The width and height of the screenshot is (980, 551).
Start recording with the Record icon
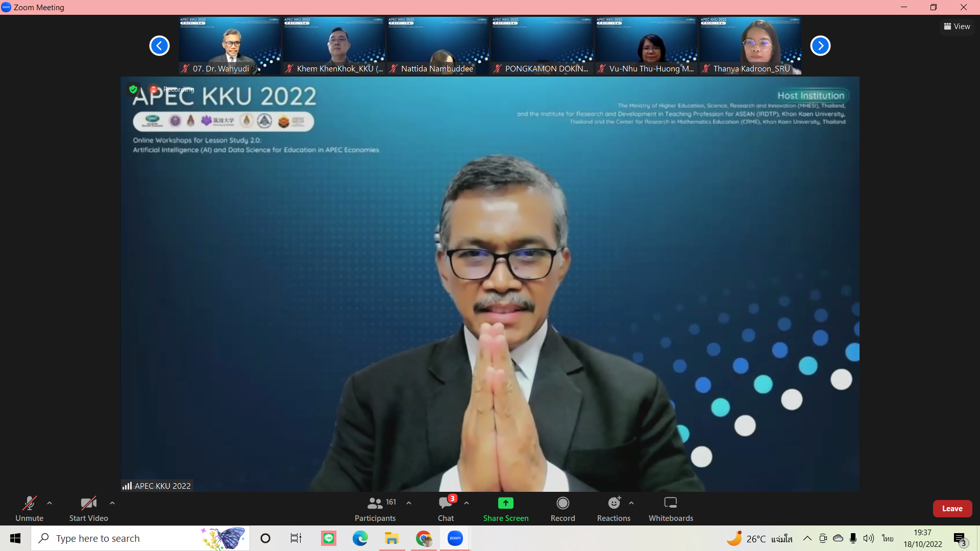(x=562, y=503)
